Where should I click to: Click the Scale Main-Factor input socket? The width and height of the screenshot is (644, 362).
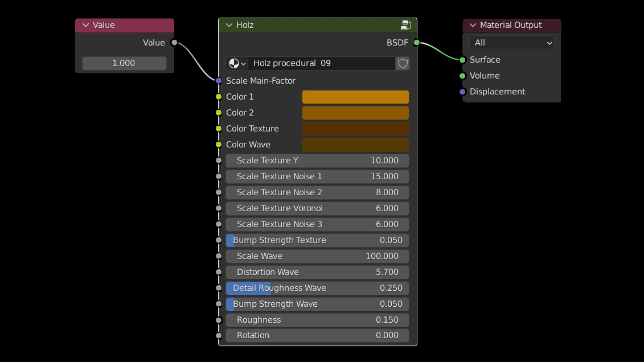219,81
